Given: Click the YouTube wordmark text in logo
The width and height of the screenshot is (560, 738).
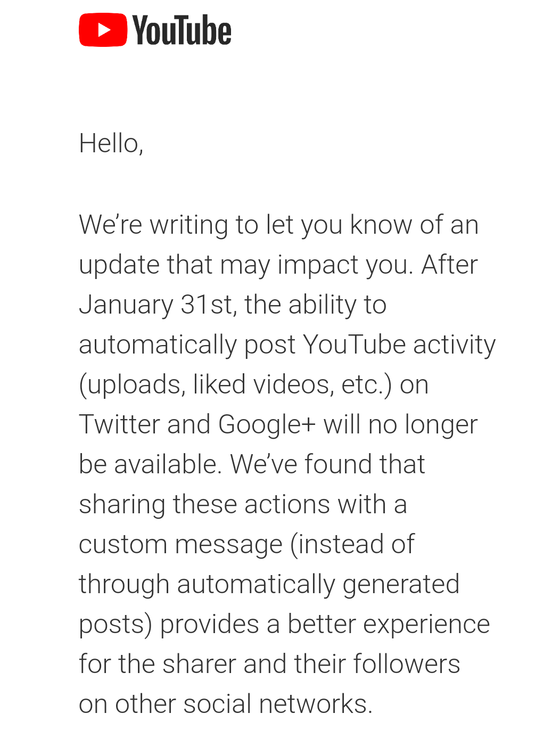Looking at the screenshot, I should (182, 31).
